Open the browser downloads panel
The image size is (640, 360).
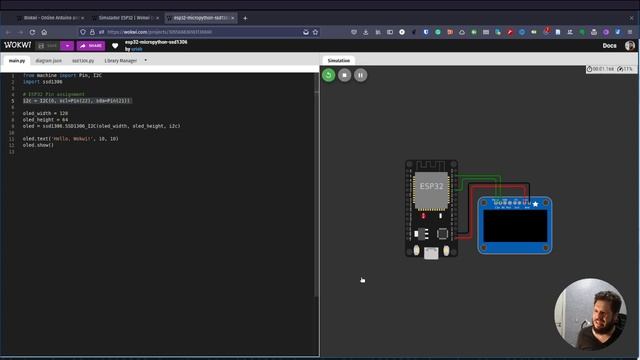(x=366, y=32)
